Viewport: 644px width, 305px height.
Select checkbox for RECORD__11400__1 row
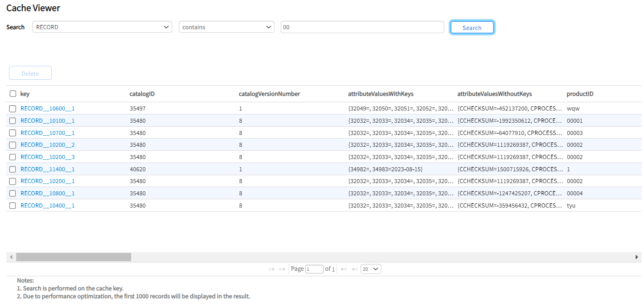pyautogui.click(x=13, y=169)
